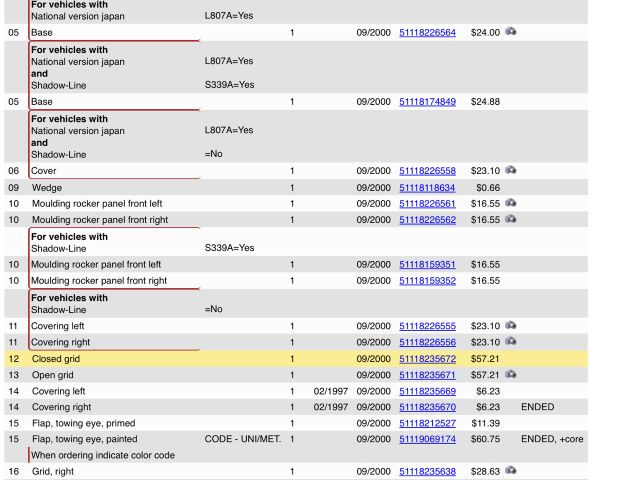Open part number link 51118174849

tap(427, 102)
